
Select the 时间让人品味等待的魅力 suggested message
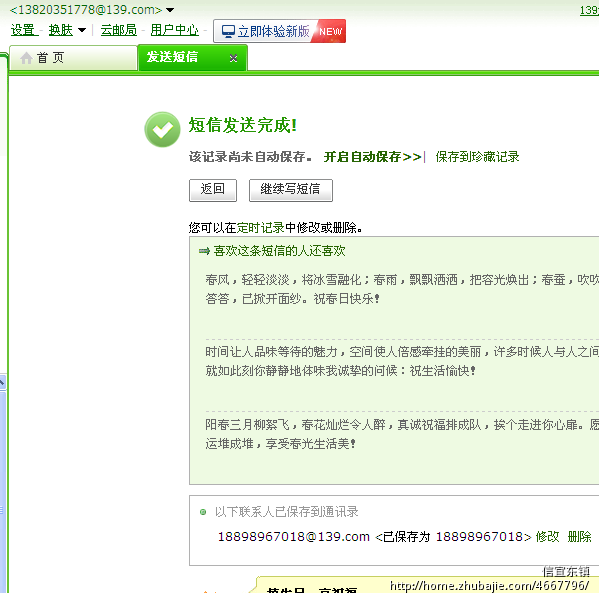(402, 361)
